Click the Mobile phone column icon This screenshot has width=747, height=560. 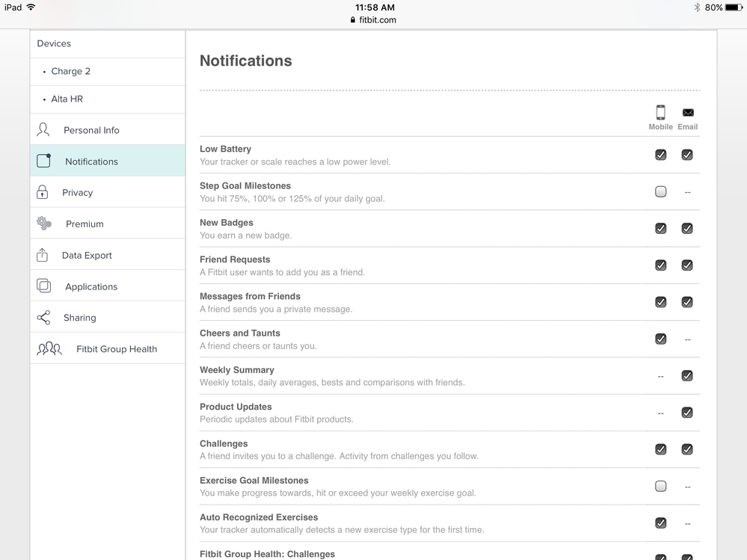coord(660,112)
